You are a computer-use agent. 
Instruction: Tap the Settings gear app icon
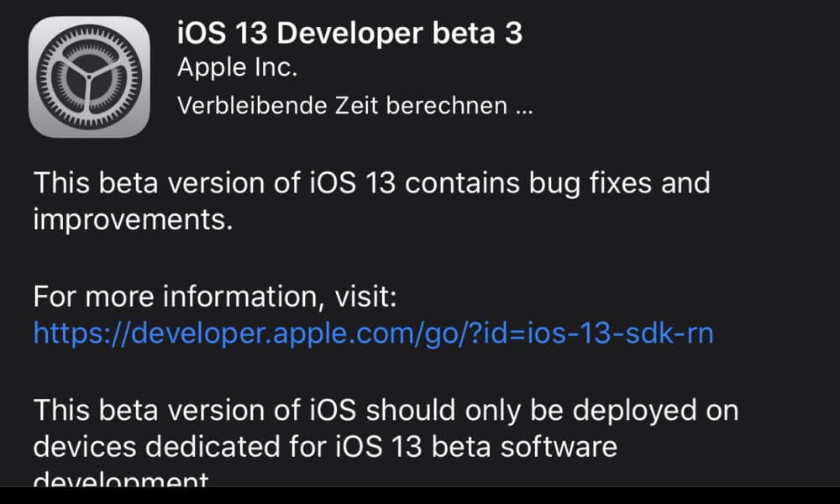(89, 76)
